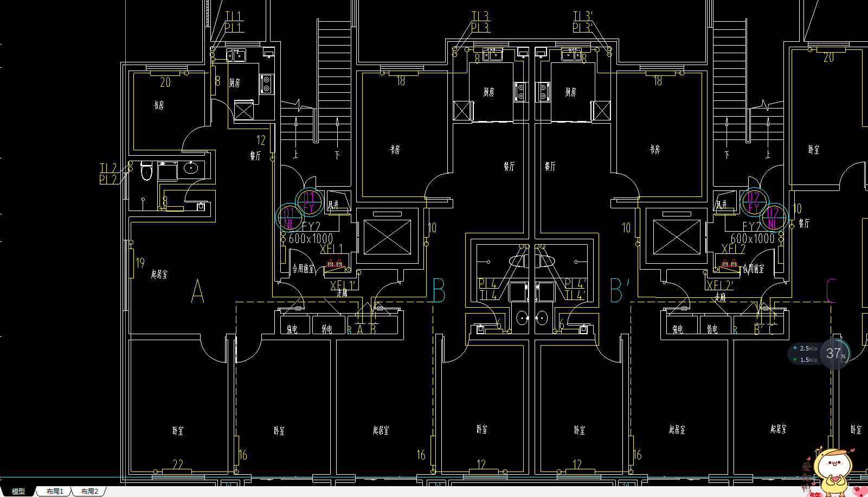868x497 pixels.
Task: Select the 强电 shaft label near XFL2'
Action: pos(678,329)
